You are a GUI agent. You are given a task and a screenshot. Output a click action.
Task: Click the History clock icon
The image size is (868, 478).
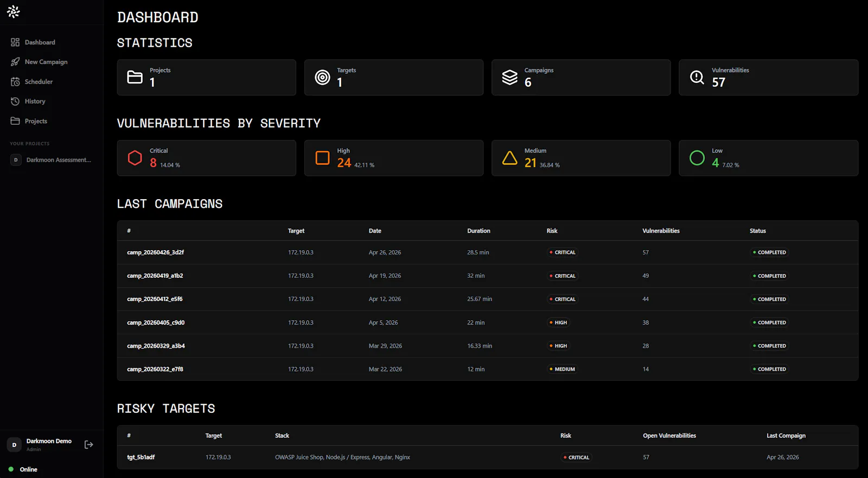point(15,101)
